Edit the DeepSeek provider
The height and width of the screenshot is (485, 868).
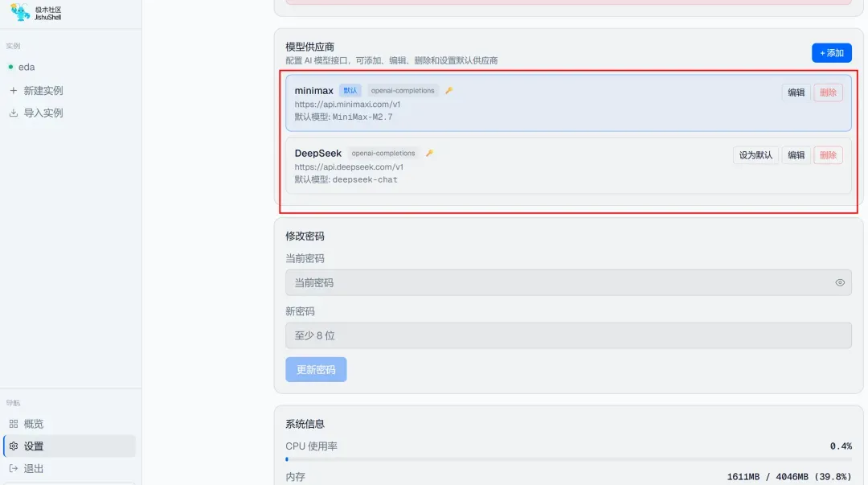pos(796,155)
